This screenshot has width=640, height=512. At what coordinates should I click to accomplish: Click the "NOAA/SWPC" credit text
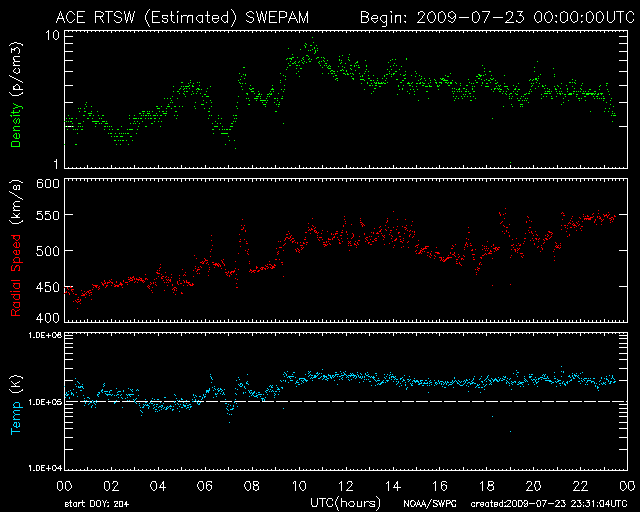pos(430,504)
